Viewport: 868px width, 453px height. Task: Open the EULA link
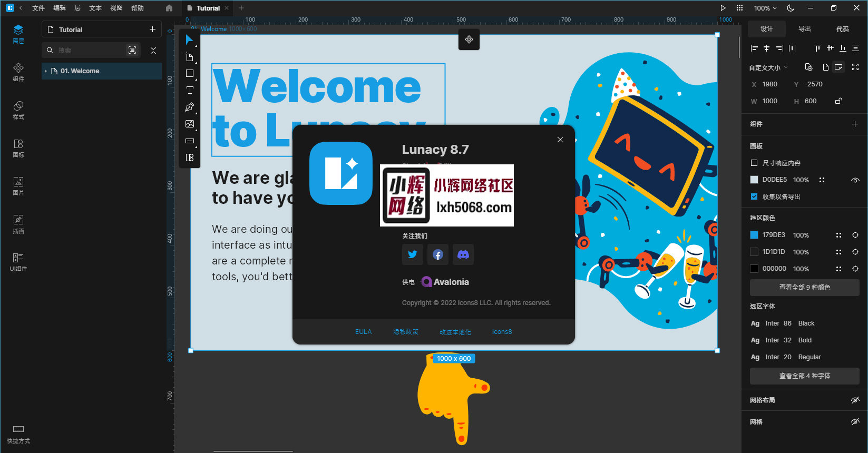click(x=363, y=332)
